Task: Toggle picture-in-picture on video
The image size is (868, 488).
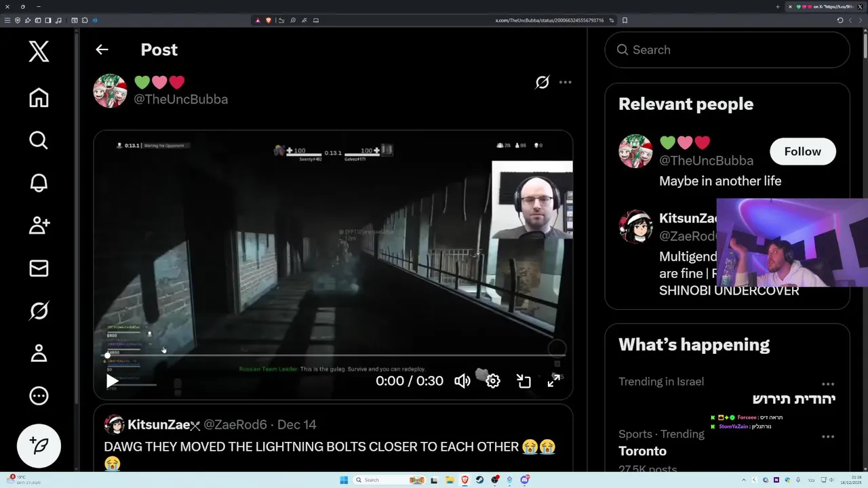Action: click(524, 381)
